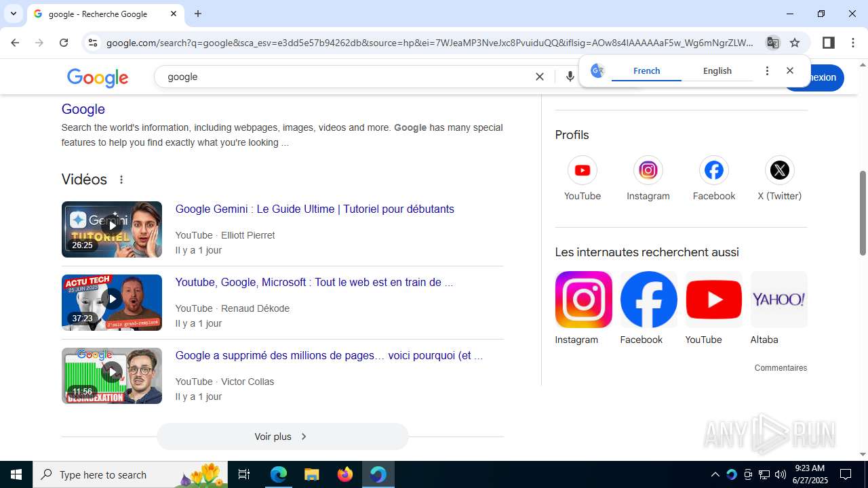Play the Actu Tech 37:23 video thumbnail
Screen dimensions: 868x488
click(112, 302)
